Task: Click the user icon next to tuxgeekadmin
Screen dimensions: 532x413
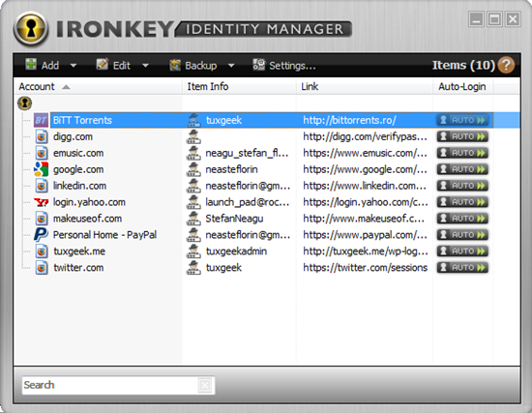Action: tap(194, 251)
